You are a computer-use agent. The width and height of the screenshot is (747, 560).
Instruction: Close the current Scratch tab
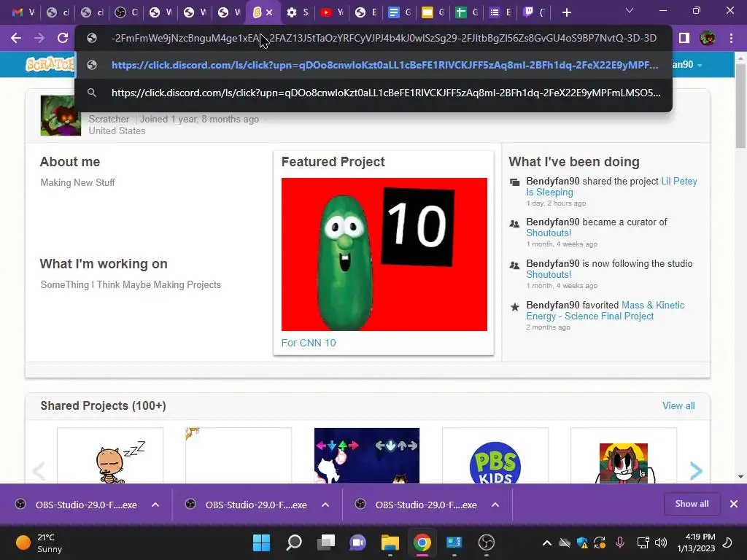coord(269,12)
